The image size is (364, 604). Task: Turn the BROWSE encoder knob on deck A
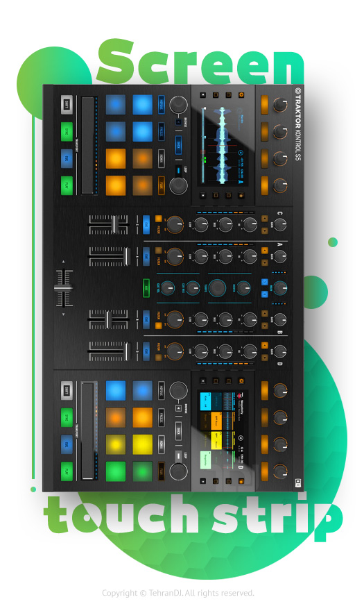tap(179, 104)
